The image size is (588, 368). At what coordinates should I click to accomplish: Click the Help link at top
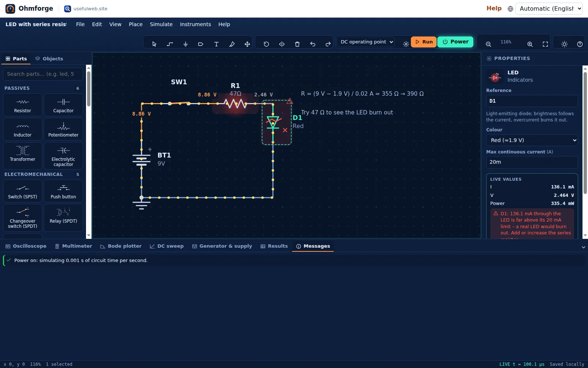pyautogui.click(x=494, y=8)
